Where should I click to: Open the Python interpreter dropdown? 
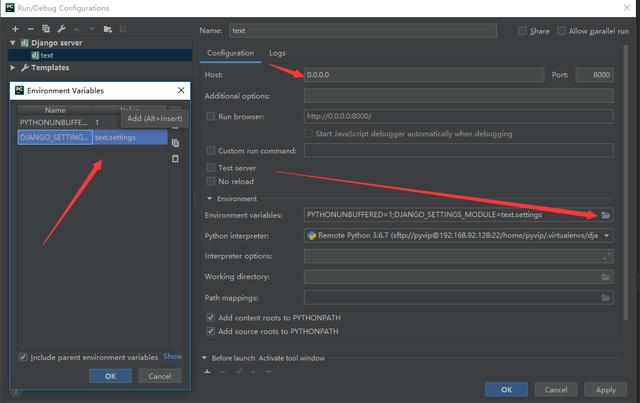click(x=607, y=236)
